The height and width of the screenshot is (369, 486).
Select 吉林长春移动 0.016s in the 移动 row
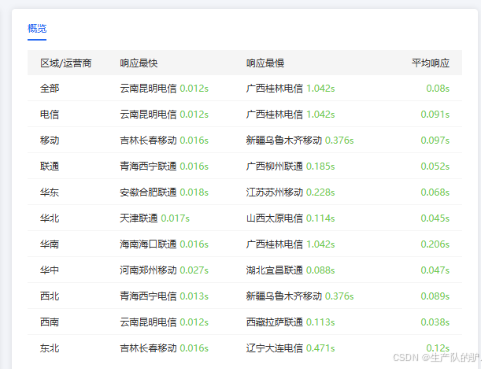click(164, 140)
